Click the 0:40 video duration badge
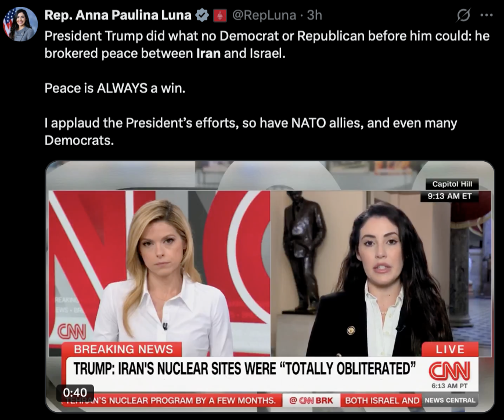 75,392
